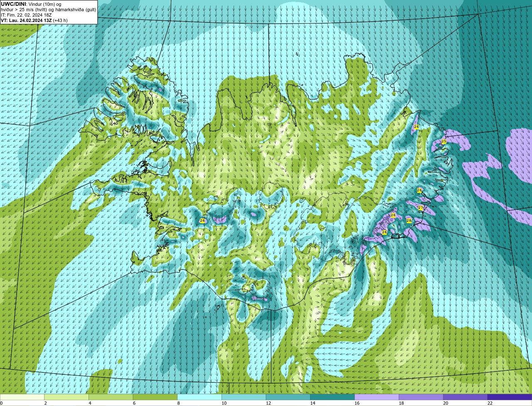Click the 14–16 m/s dark teal legend swatch
Image resolution: width=532 pixels, height=406 pixels.
click(x=332, y=397)
